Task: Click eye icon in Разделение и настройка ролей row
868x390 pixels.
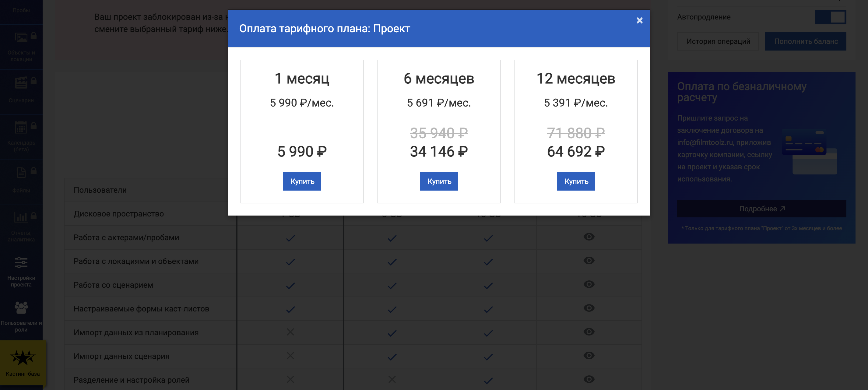Action: pyautogui.click(x=589, y=380)
